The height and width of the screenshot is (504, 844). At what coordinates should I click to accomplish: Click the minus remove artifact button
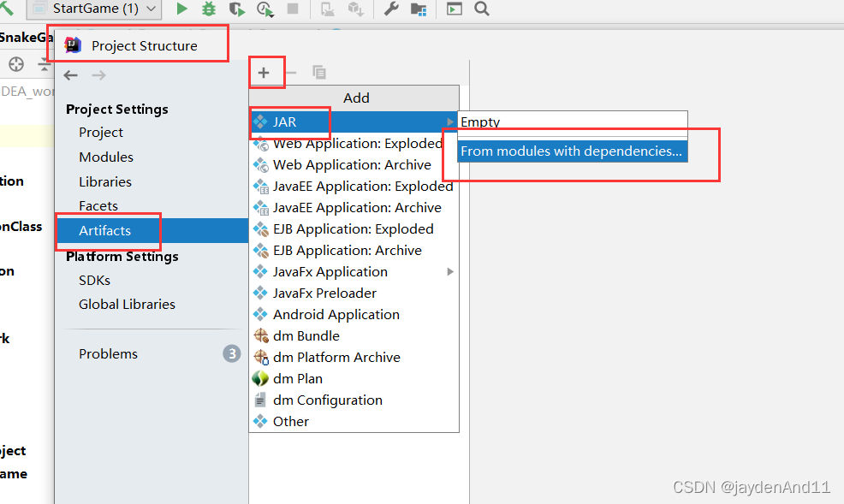pos(291,73)
